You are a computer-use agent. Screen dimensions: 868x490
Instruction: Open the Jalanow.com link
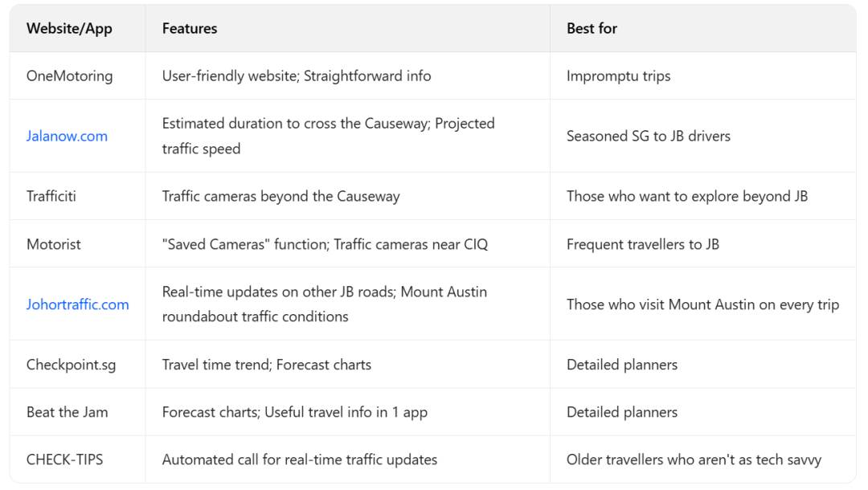pos(67,136)
